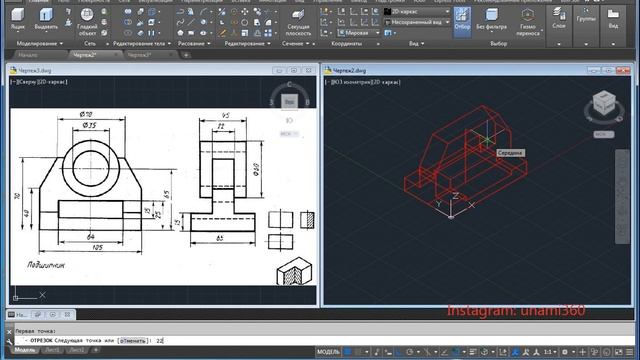Click 2D каркас style label in Чертеж2 viewport
The height and width of the screenshot is (360, 640).
coord(387,82)
